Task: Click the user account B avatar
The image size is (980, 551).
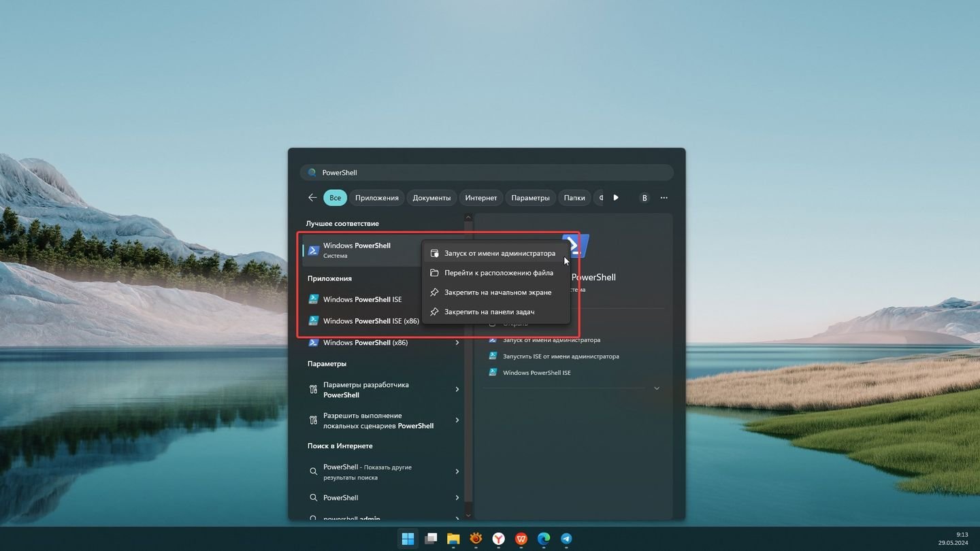Action: tap(644, 198)
